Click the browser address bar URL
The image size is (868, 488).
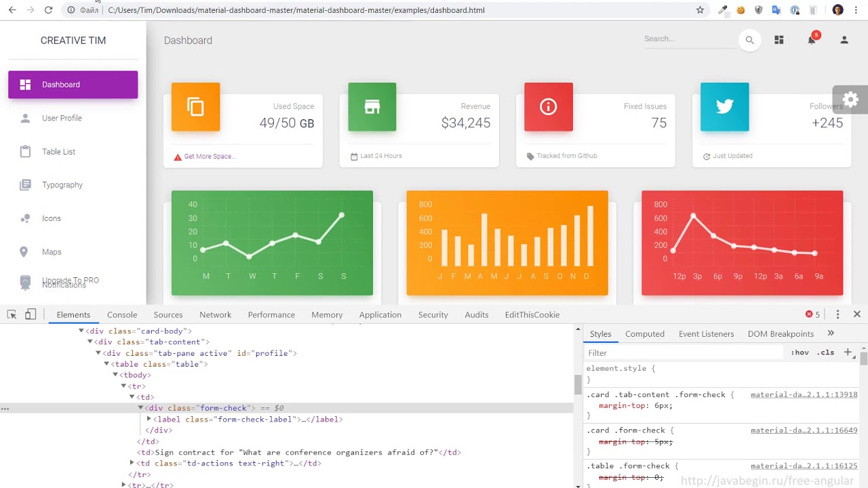pos(296,10)
